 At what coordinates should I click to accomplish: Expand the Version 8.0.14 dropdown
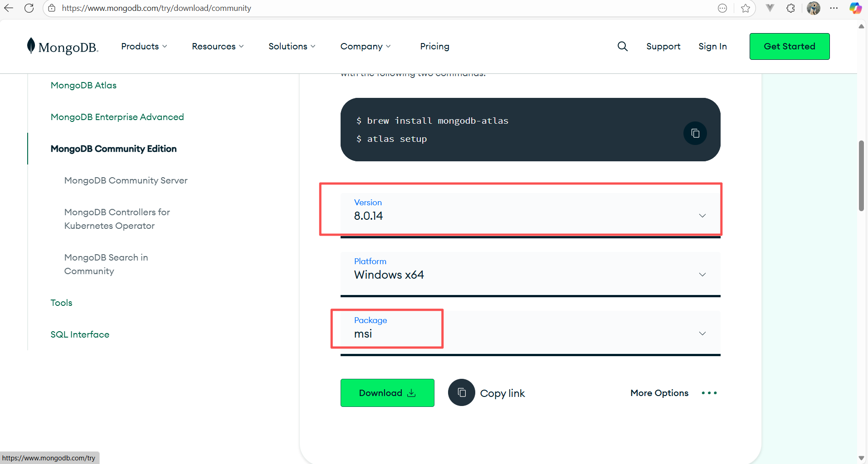[702, 216]
